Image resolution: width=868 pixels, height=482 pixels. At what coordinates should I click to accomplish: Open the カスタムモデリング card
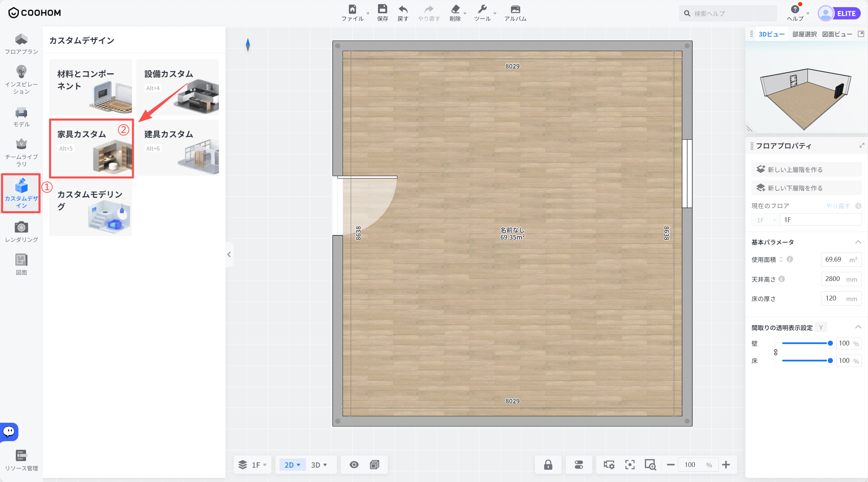click(x=90, y=208)
